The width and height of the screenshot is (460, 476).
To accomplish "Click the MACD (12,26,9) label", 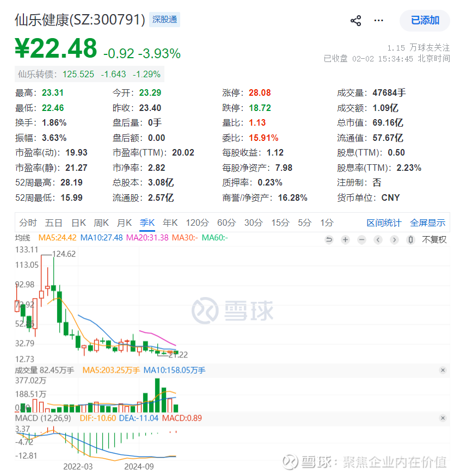I will tap(43, 418).
